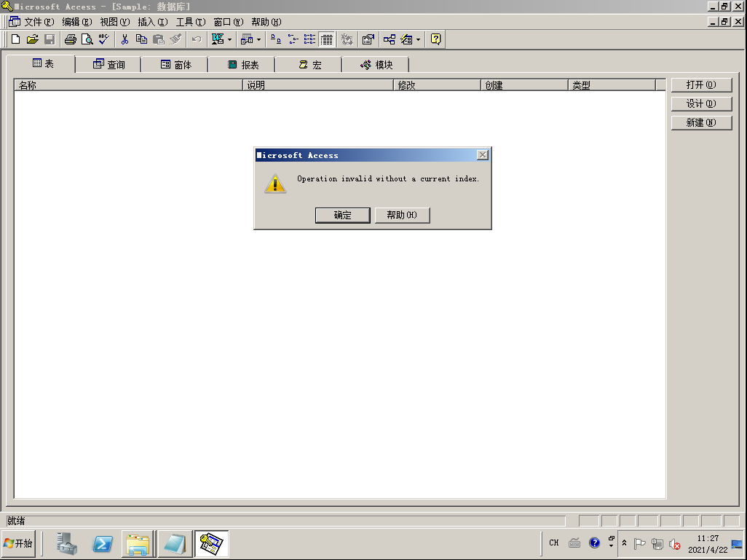Viewport: 747px width, 560px height.
Task: Click the Save floppy disk icon
Action: click(x=50, y=39)
